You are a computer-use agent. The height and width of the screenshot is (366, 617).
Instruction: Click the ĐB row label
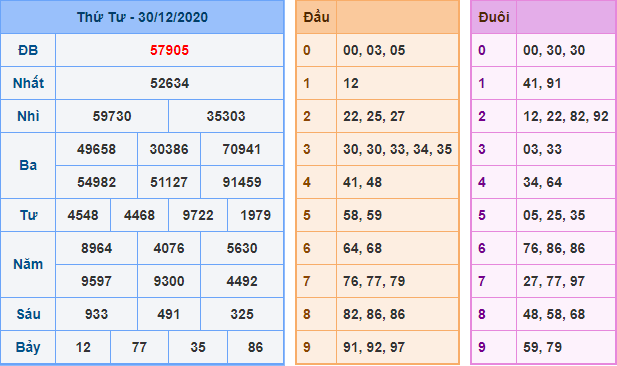tap(28, 50)
